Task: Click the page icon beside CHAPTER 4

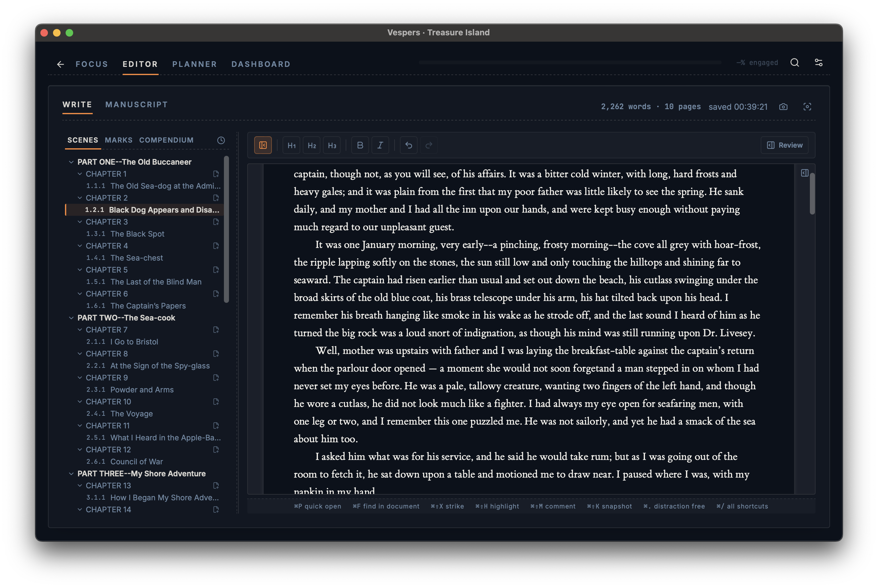Action: click(x=216, y=246)
